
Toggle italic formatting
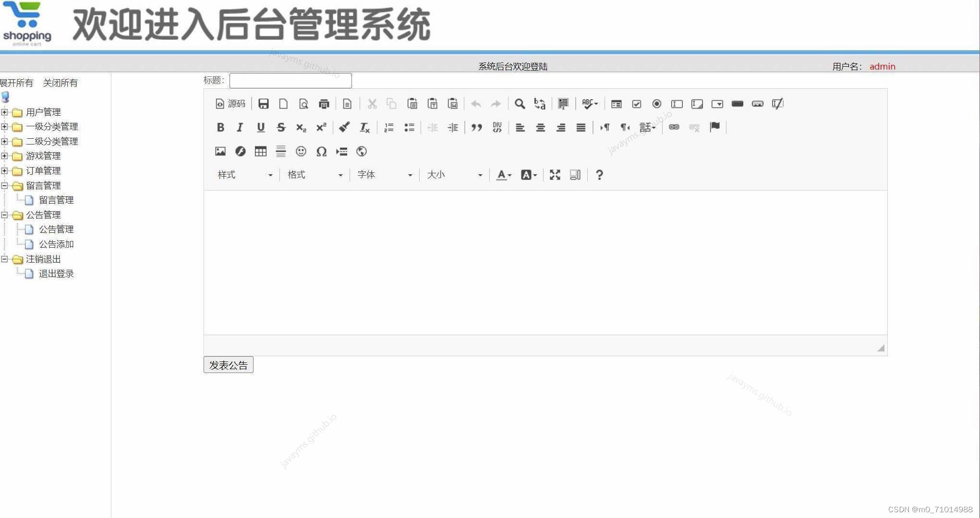coord(240,127)
